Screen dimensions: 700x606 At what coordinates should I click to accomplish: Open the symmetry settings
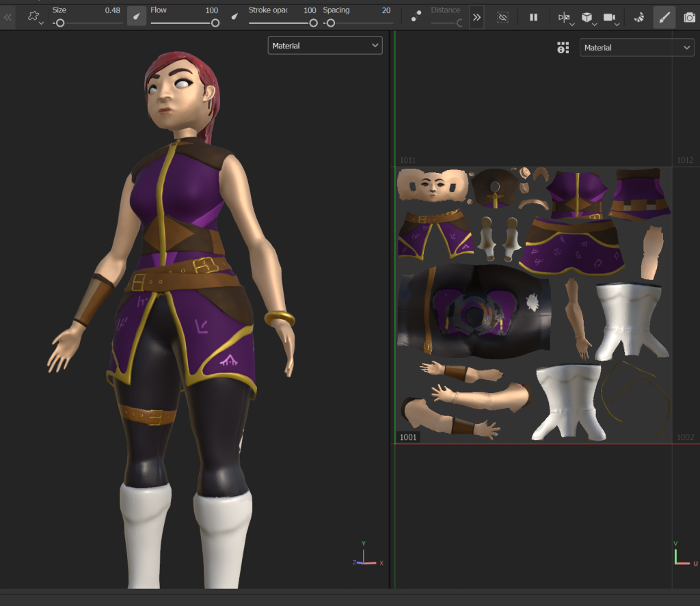tap(565, 18)
